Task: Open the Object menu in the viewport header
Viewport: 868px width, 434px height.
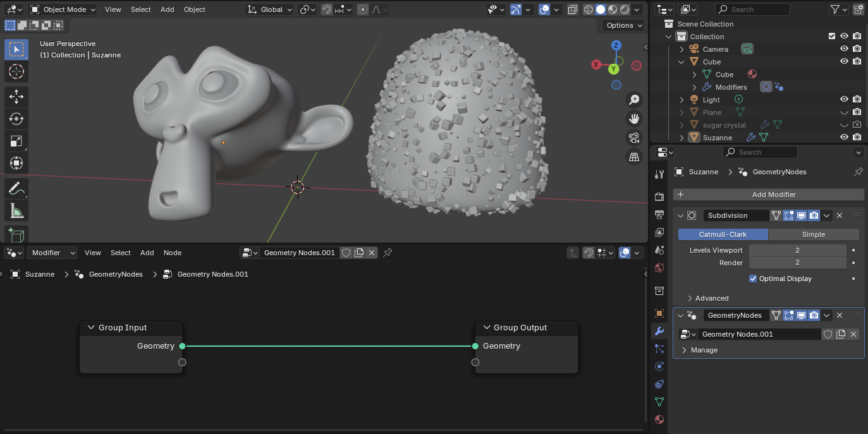Action: tap(194, 9)
